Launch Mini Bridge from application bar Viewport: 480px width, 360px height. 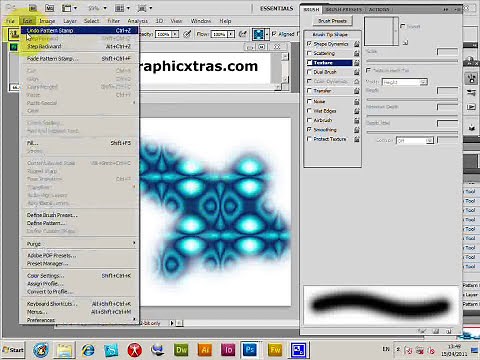[x=49, y=8]
